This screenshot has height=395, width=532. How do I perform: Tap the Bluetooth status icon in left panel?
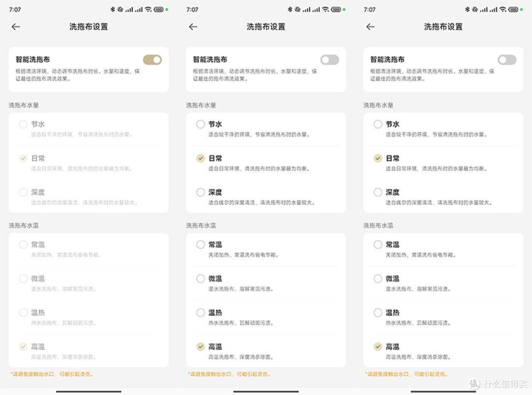(x=113, y=9)
